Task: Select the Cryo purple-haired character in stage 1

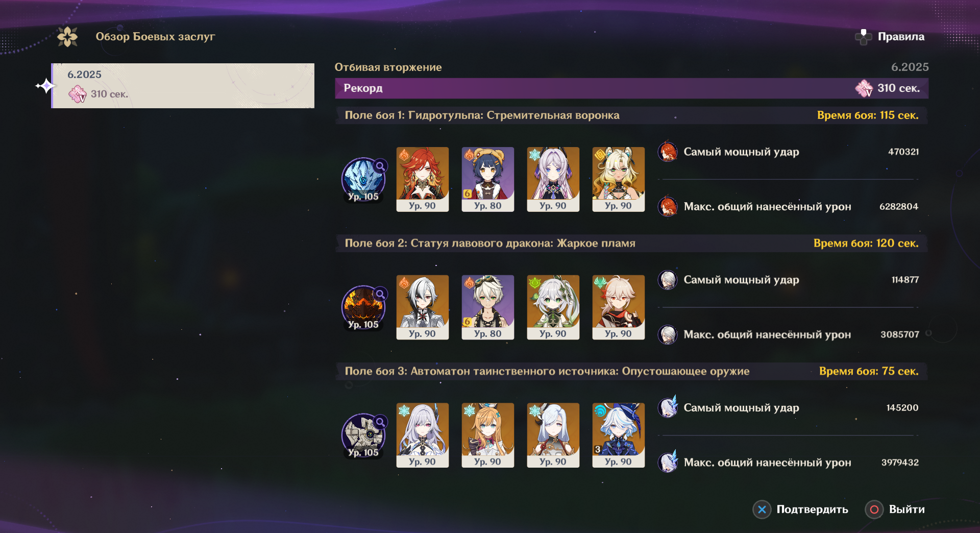Action: pos(553,179)
